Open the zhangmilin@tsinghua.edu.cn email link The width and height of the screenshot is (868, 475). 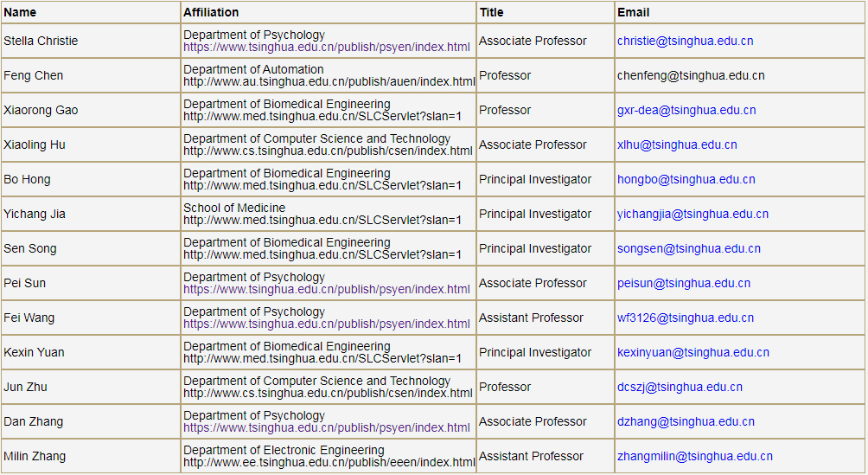[x=694, y=457]
